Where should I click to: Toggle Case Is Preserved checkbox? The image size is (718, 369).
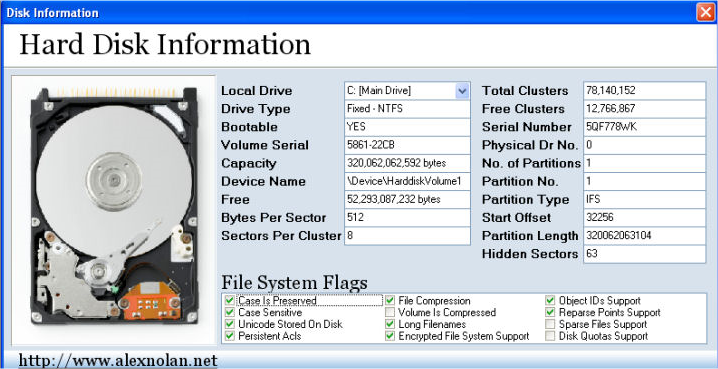pyautogui.click(x=229, y=301)
